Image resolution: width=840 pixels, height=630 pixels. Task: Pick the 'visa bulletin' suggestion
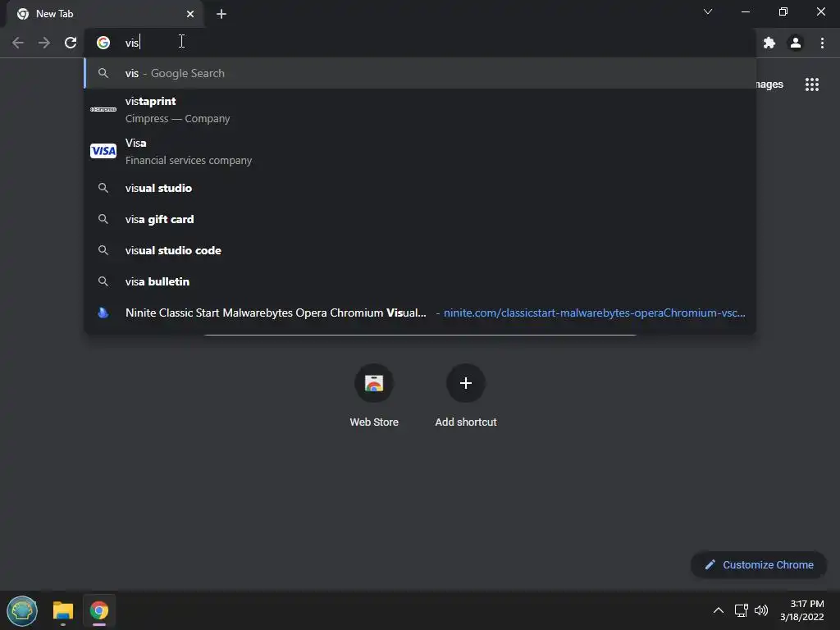[420, 281]
